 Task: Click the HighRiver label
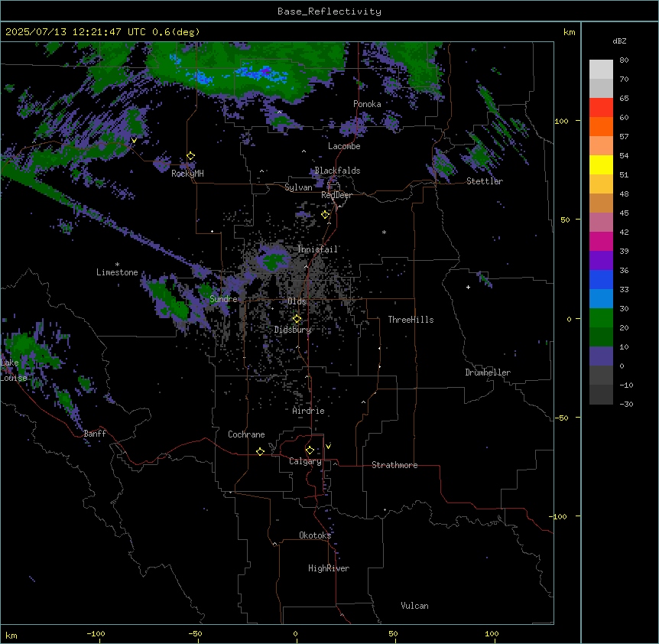[329, 568]
